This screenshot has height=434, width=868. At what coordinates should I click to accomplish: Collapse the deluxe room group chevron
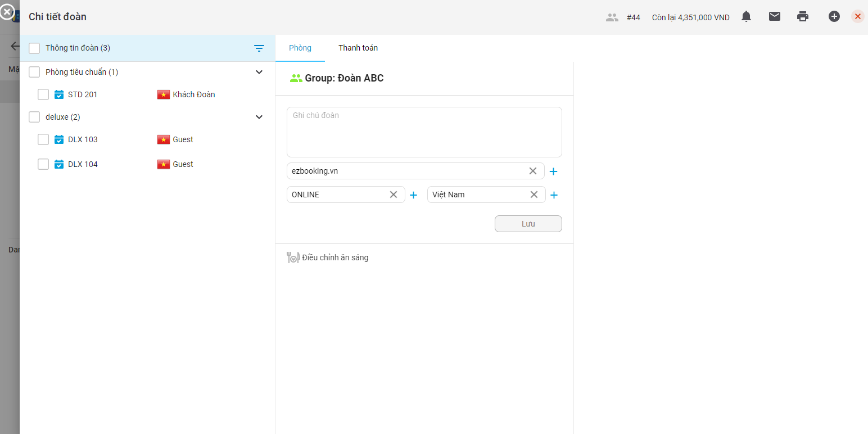pos(259,117)
